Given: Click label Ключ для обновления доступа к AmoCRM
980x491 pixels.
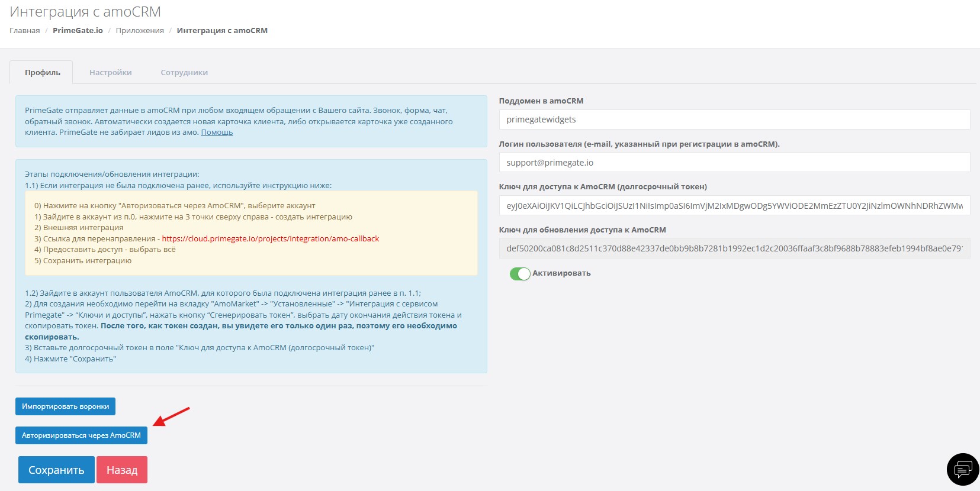Looking at the screenshot, I should click(x=583, y=230).
